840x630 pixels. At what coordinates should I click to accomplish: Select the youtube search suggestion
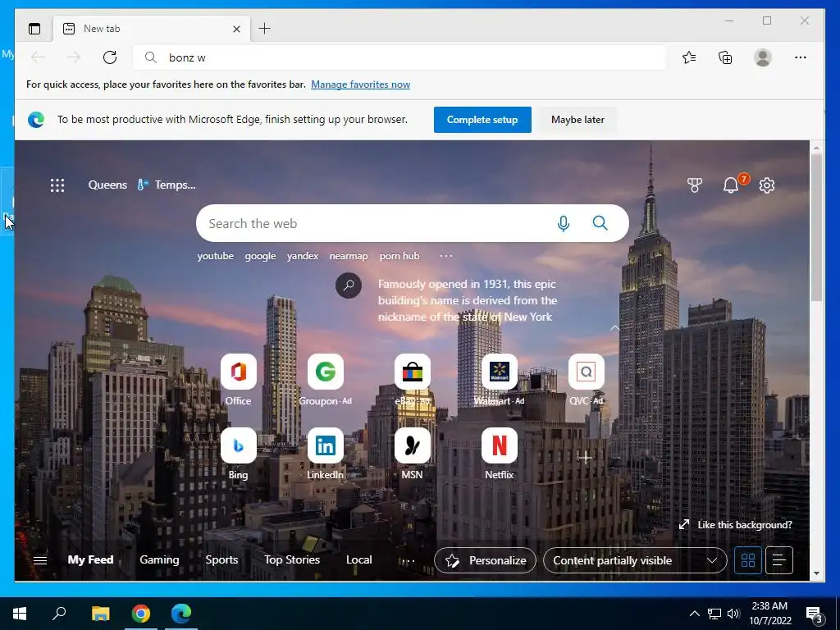tap(216, 256)
